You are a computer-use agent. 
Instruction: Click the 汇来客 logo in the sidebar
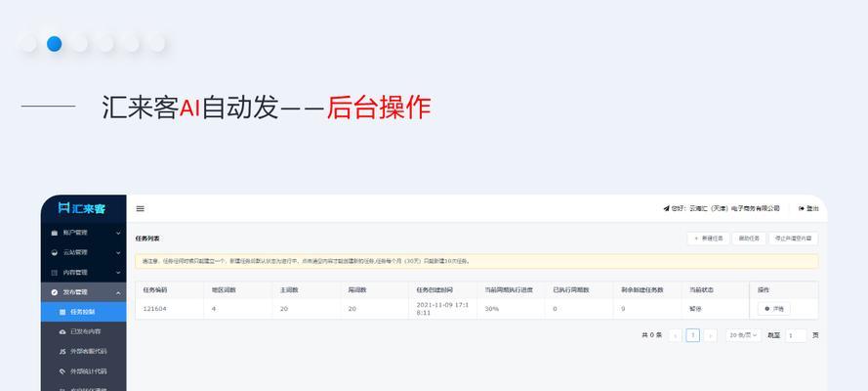tap(82, 209)
